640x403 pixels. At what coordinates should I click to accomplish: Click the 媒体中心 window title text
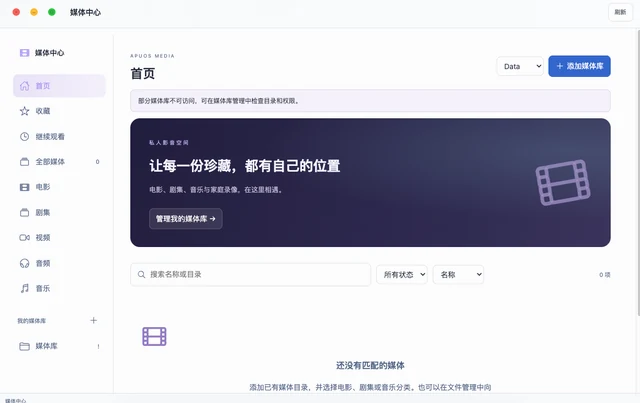[x=85, y=12]
